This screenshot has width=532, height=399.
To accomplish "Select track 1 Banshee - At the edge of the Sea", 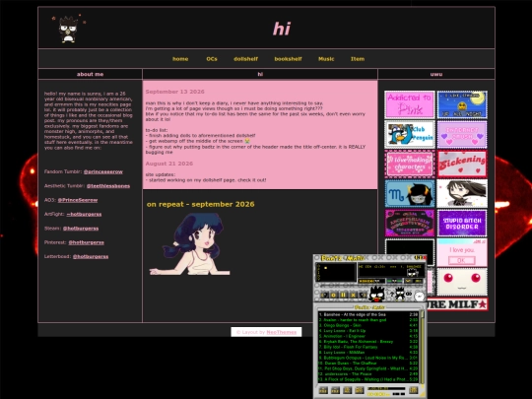I will coord(368,314).
